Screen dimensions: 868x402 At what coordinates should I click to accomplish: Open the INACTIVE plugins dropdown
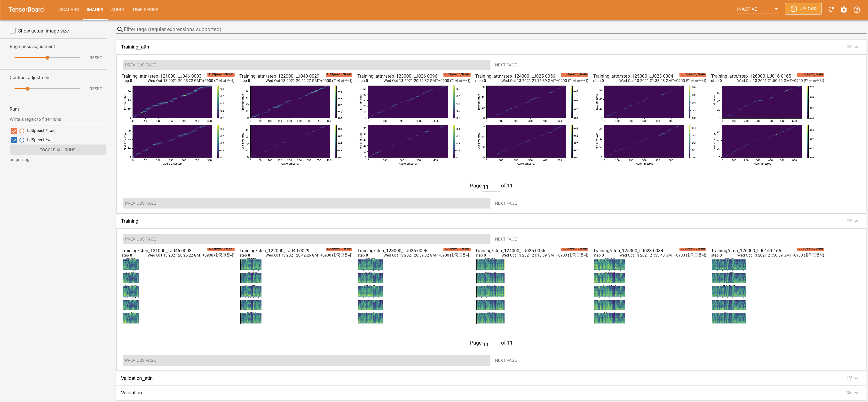[758, 9]
